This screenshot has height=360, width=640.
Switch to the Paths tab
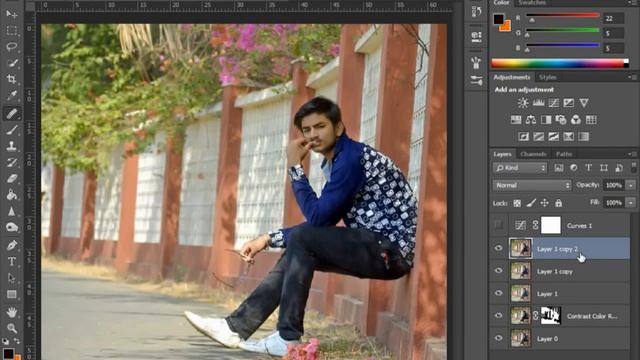click(x=564, y=154)
